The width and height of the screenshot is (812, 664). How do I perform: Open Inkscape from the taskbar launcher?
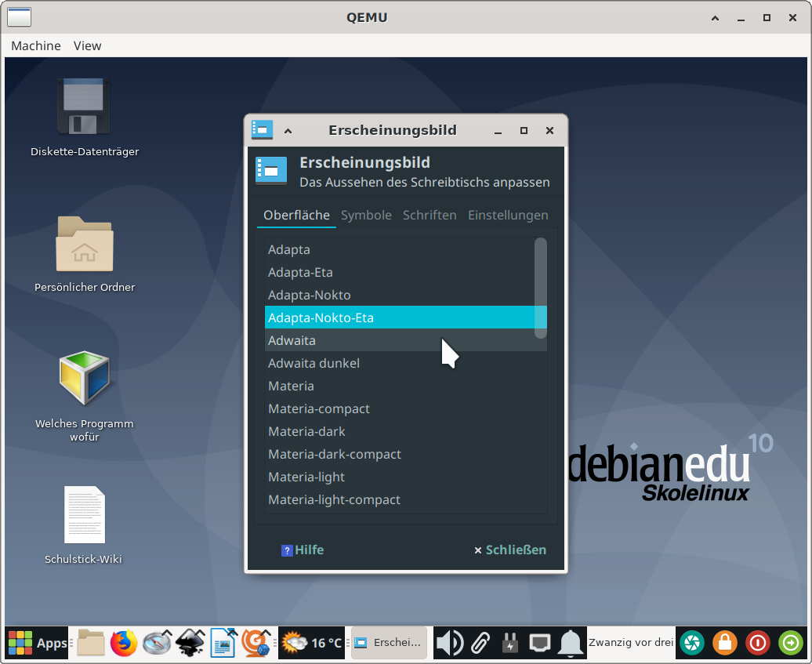coord(190,643)
